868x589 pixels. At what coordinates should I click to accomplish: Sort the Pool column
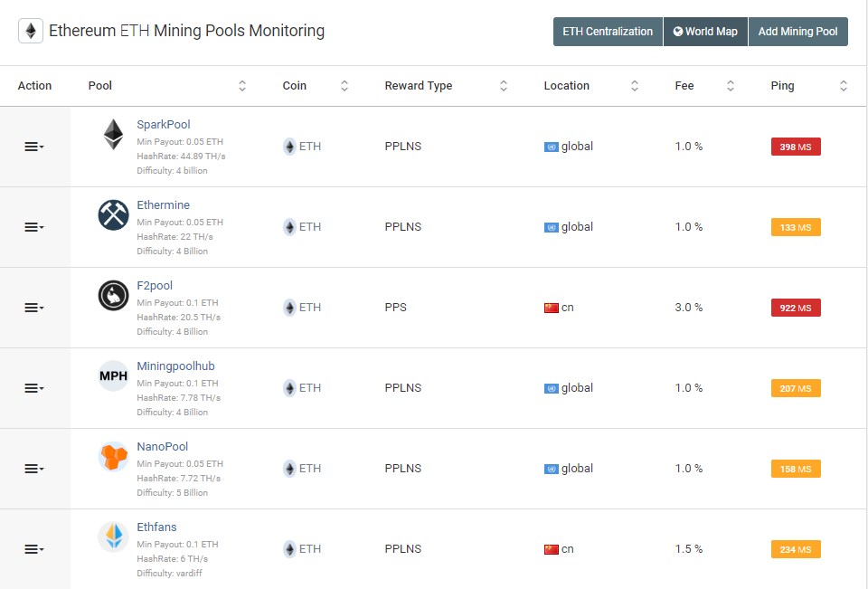[x=242, y=85]
